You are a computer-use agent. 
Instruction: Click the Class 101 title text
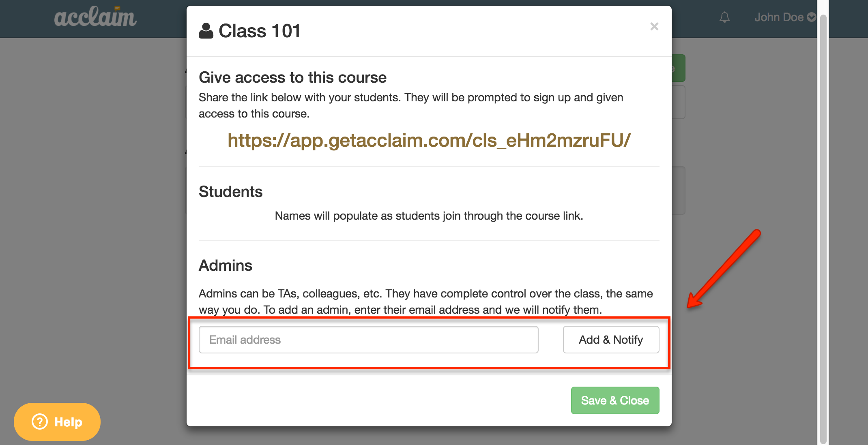click(260, 31)
